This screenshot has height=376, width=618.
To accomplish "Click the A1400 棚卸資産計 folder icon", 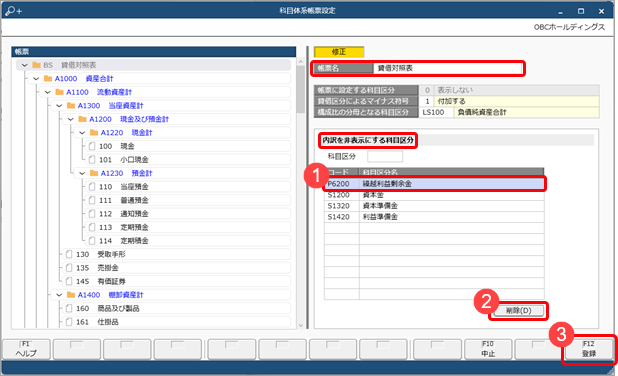I will (71, 295).
